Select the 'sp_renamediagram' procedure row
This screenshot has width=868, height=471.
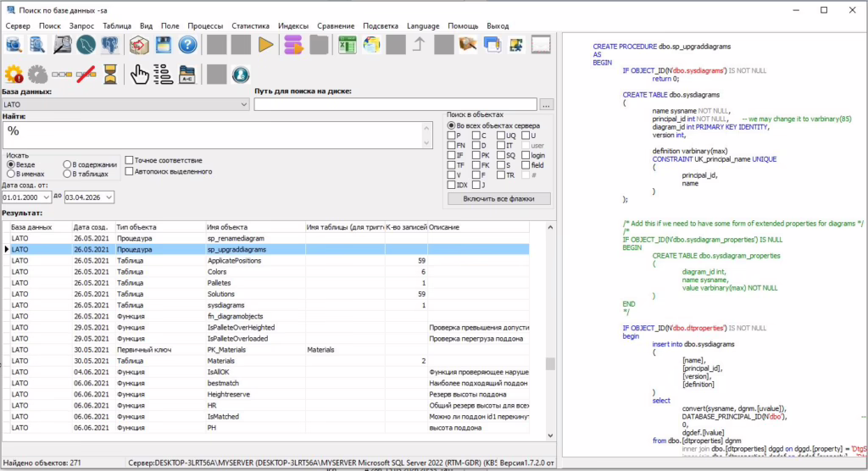pos(265,238)
